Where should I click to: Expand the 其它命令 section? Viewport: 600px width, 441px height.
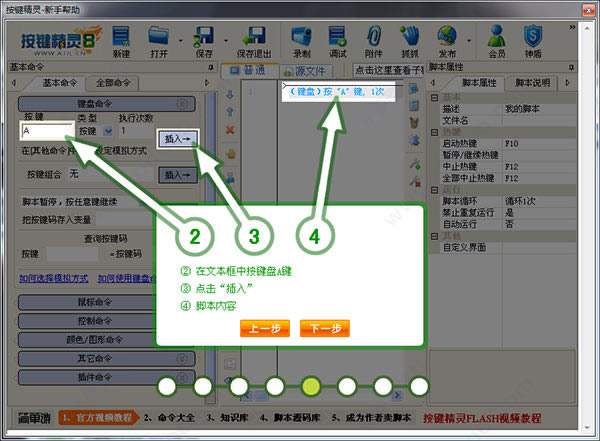coord(182,358)
